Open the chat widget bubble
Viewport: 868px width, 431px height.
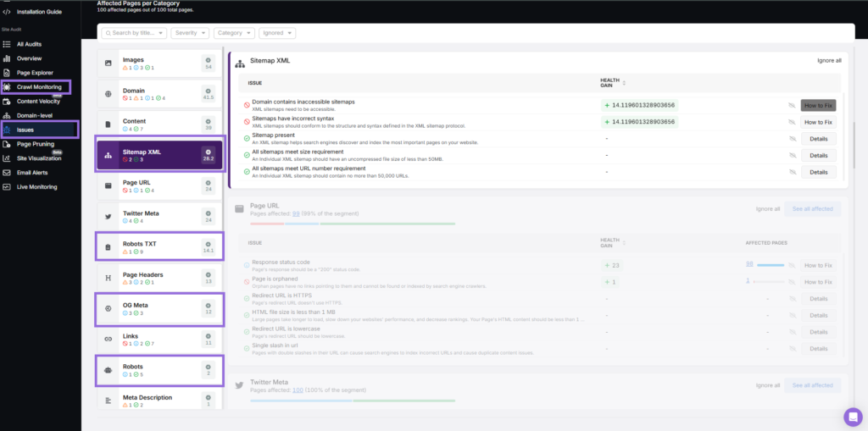pos(853,417)
